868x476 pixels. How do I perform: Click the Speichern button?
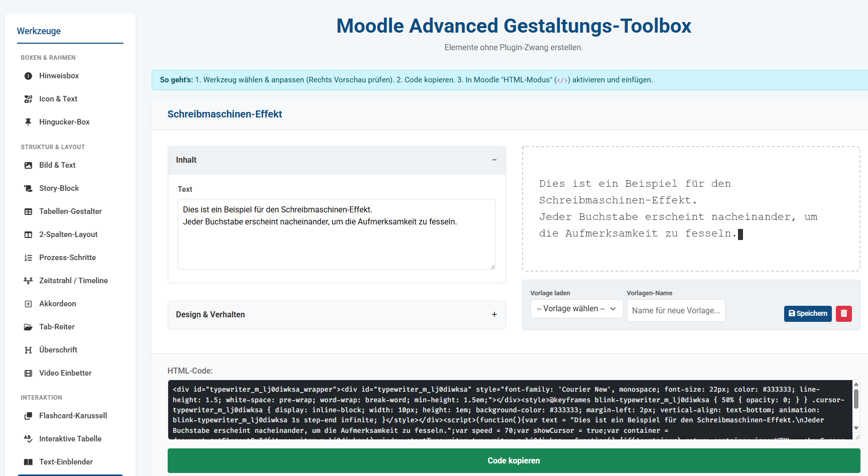coord(807,313)
